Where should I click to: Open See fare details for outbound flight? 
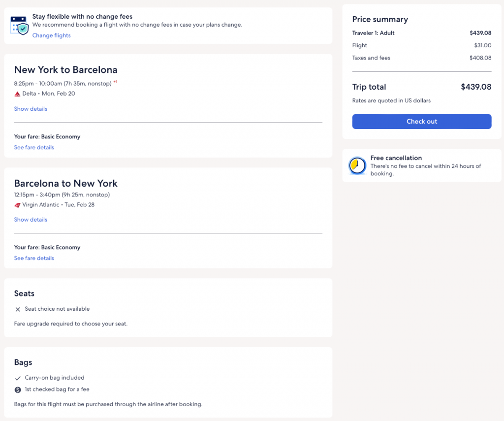(34, 147)
